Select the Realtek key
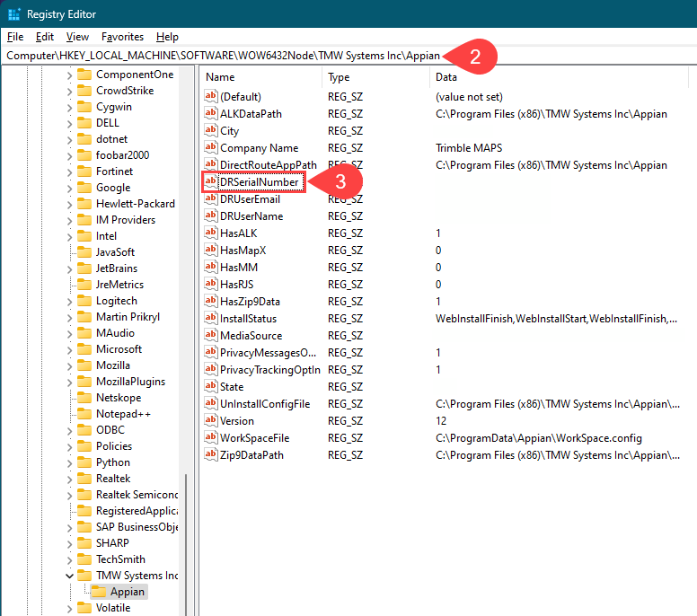 click(113, 479)
